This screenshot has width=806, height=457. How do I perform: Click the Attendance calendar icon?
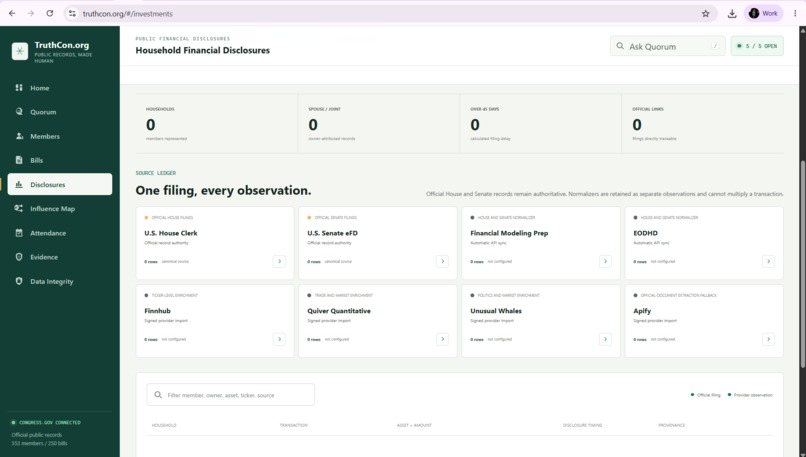19,232
